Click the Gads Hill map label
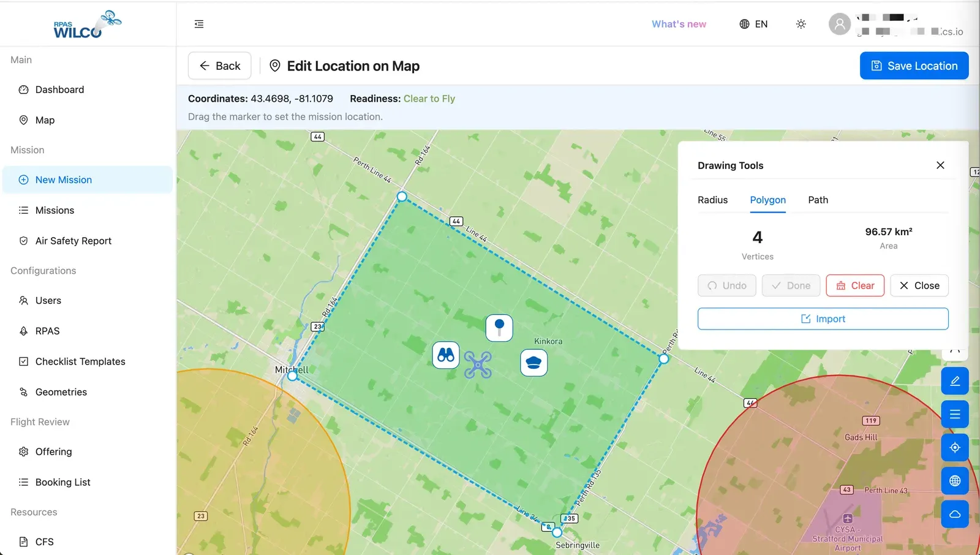This screenshot has width=980, height=555. pos(861,437)
